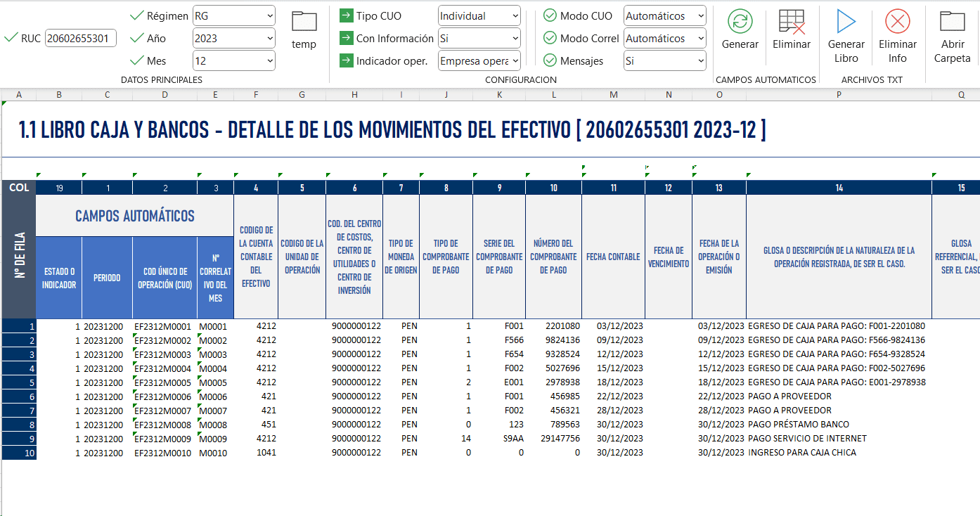Expand the Año dropdown showing 2023
This screenshot has height=516, width=980.
click(233, 38)
